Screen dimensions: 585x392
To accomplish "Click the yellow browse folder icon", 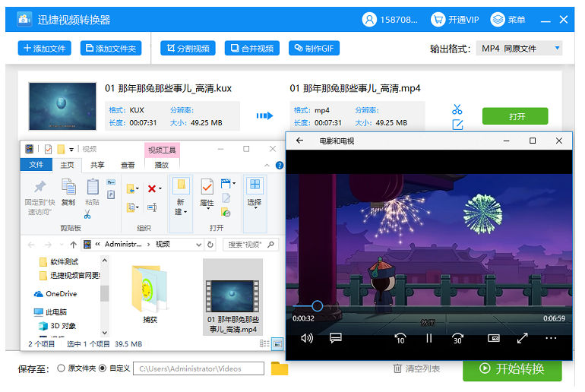I will coord(280,368).
